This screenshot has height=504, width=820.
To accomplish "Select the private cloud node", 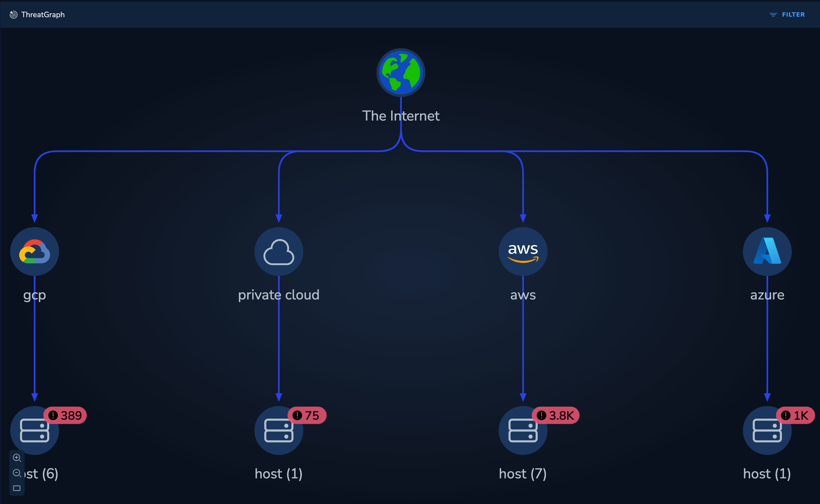I will (279, 252).
